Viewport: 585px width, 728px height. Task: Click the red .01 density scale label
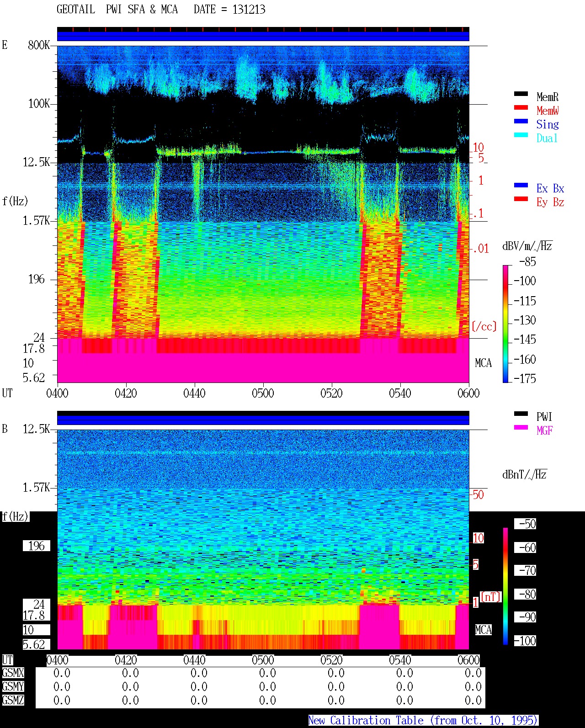(x=480, y=249)
